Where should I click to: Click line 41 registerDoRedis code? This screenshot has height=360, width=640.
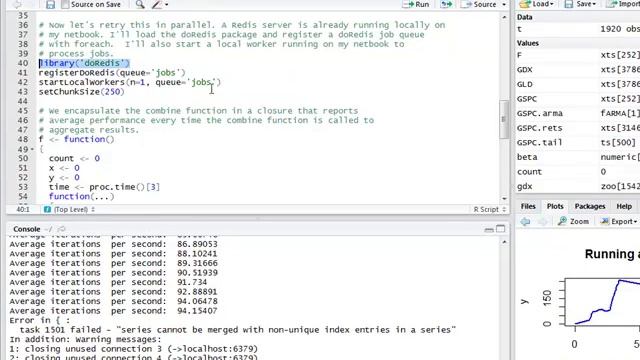coord(112,73)
